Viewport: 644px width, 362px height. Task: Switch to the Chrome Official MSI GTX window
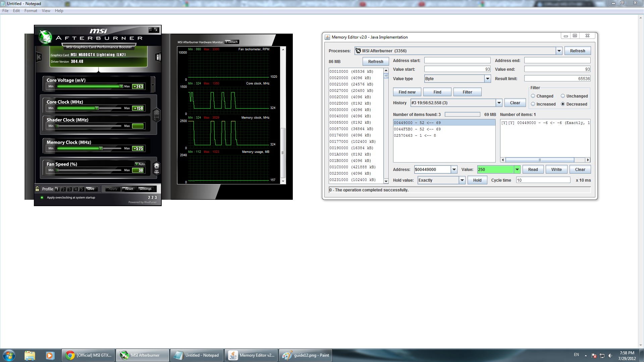pos(89,355)
